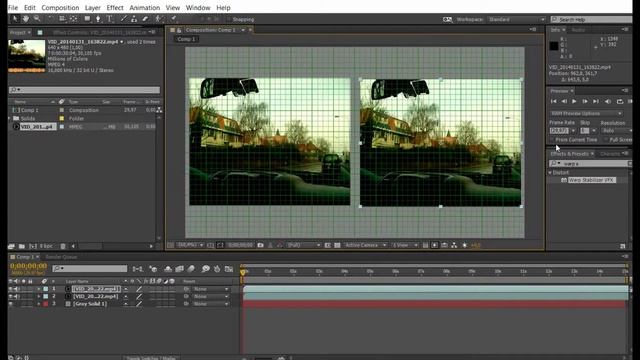Play the preview
This screenshot has height=360, width=640.
pos(574,101)
